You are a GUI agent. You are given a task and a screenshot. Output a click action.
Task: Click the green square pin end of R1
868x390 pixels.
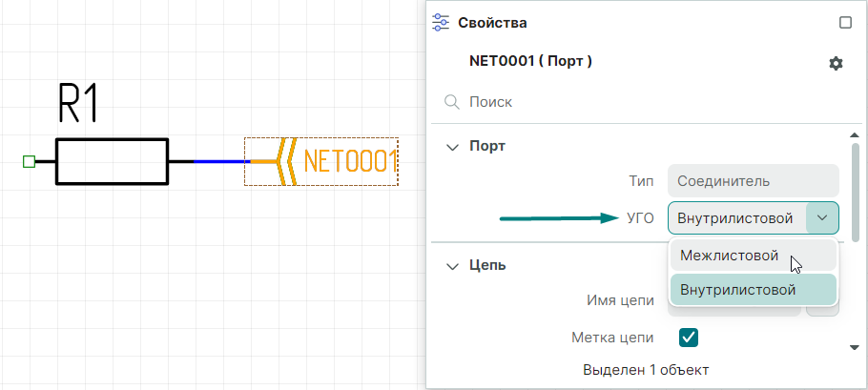(x=29, y=161)
